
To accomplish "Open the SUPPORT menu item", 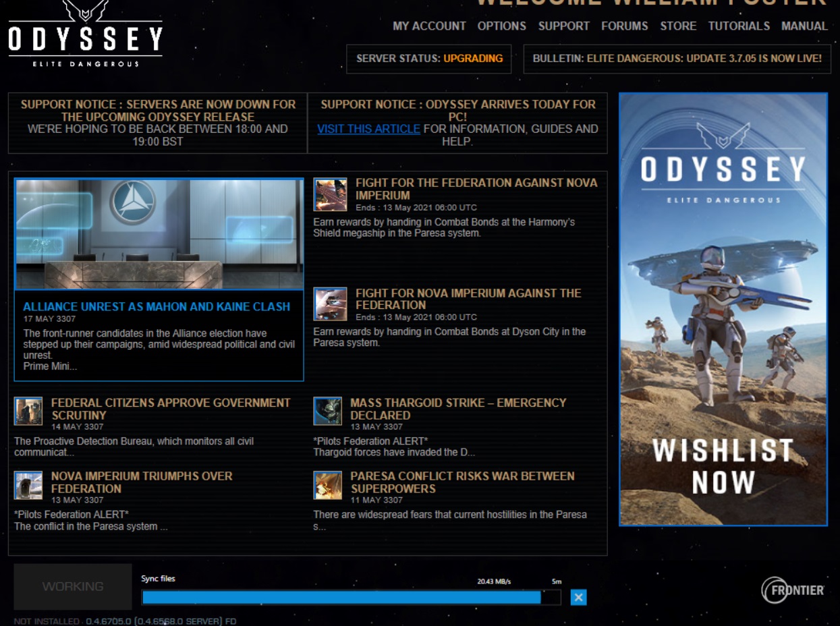I will (x=563, y=26).
